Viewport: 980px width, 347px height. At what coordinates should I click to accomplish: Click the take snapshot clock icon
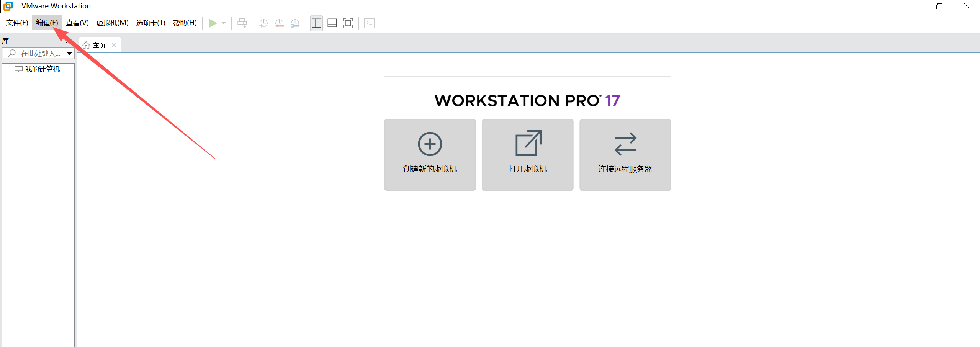click(263, 23)
